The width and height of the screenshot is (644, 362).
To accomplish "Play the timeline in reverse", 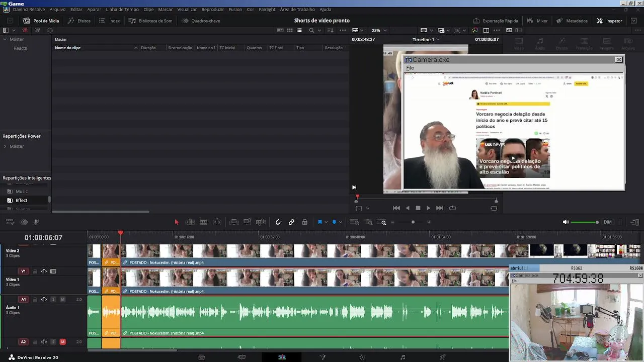I will tap(407, 208).
